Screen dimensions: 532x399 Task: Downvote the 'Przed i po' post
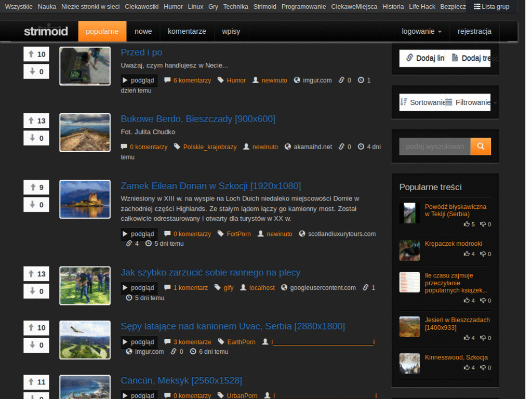pyautogui.click(x=36, y=72)
